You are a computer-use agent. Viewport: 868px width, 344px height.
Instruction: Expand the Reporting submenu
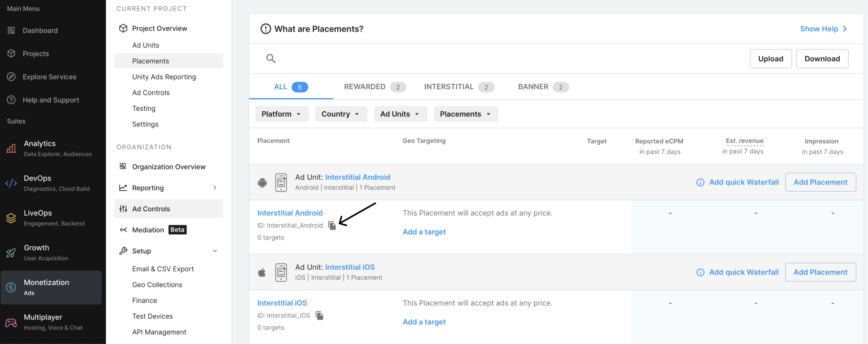[x=215, y=188]
